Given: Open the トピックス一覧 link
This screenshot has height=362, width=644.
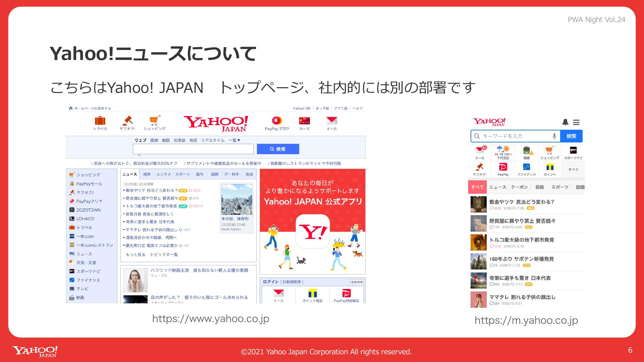Looking at the screenshot, I should [x=164, y=255].
